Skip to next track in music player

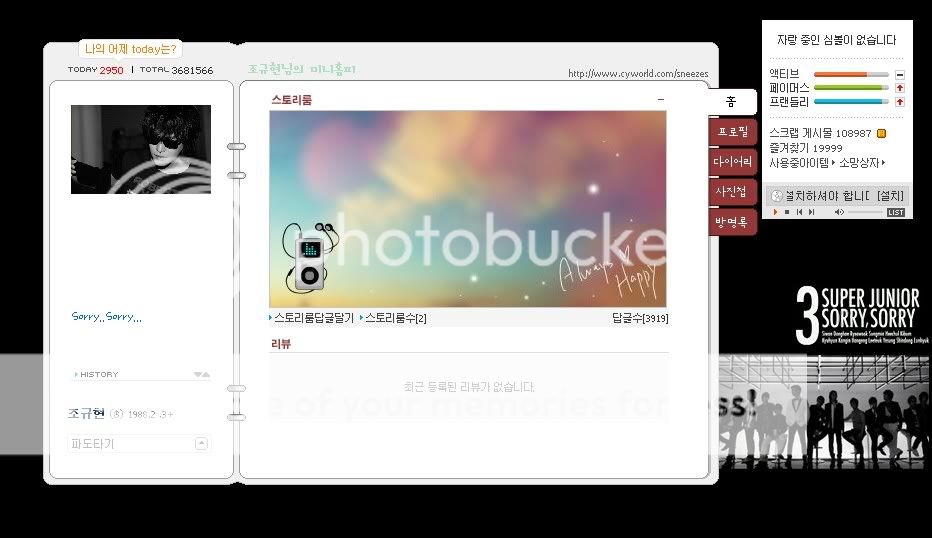tap(811, 212)
